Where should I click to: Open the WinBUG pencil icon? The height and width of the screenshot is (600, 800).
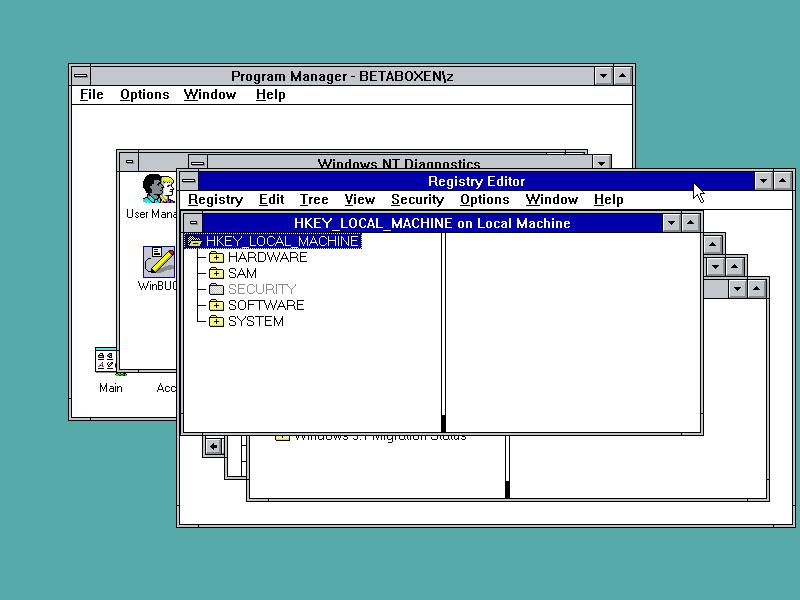click(159, 262)
